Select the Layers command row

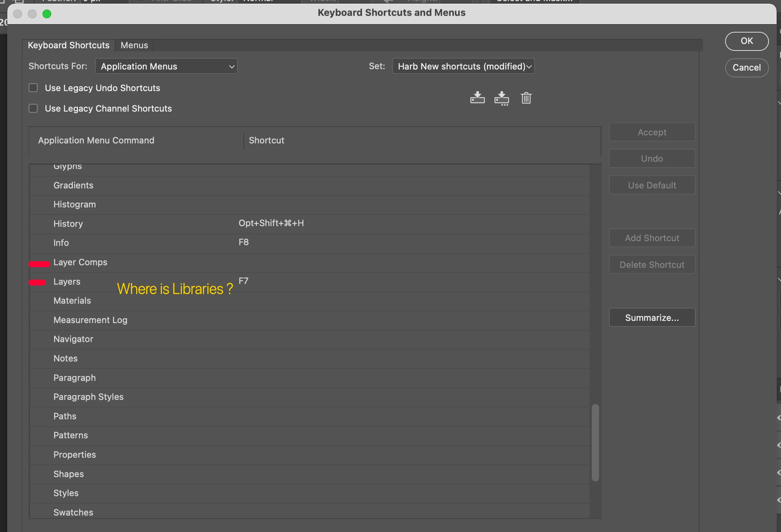(67, 282)
